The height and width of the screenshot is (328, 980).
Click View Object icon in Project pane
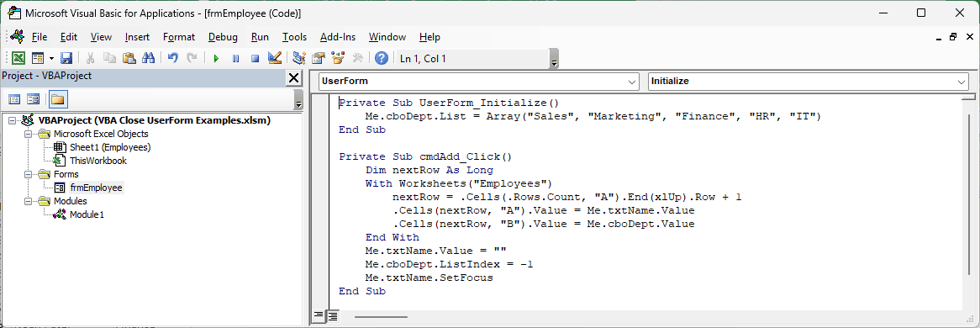(33, 99)
